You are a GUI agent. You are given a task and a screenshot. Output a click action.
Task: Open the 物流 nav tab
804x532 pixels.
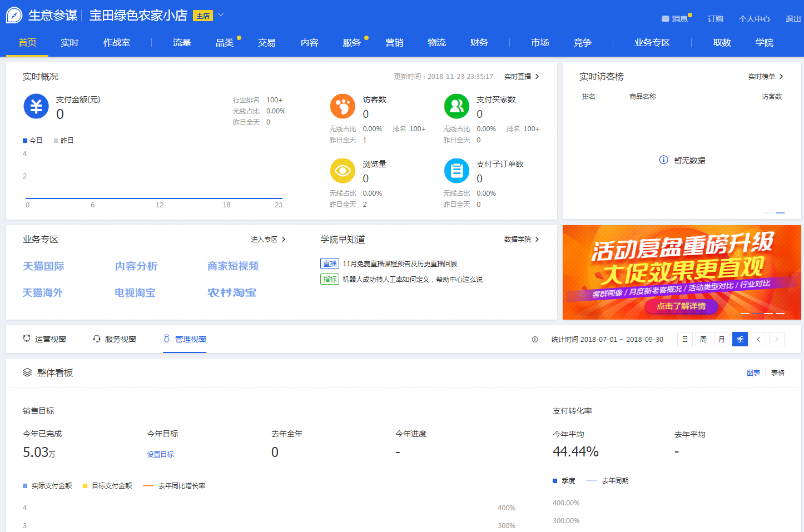[436, 43]
